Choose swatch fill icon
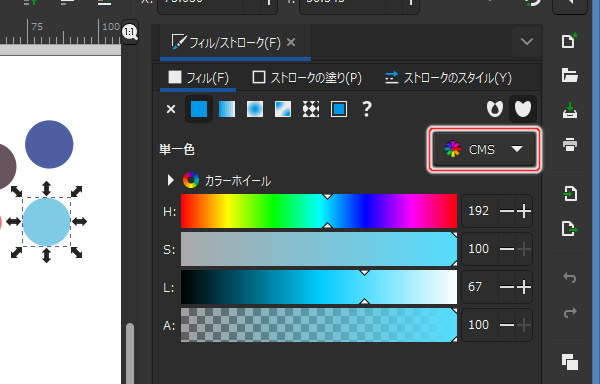Screen dimensions: 600x384 [x=339, y=109]
